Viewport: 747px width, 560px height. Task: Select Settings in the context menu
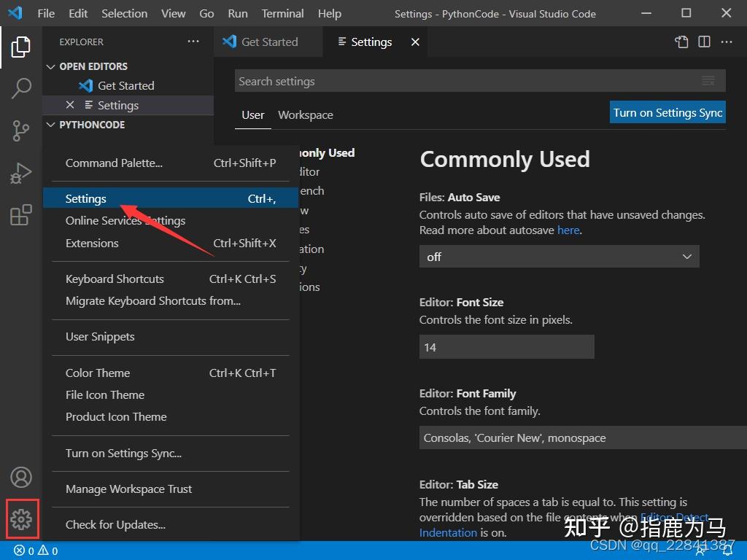click(86, 199)
